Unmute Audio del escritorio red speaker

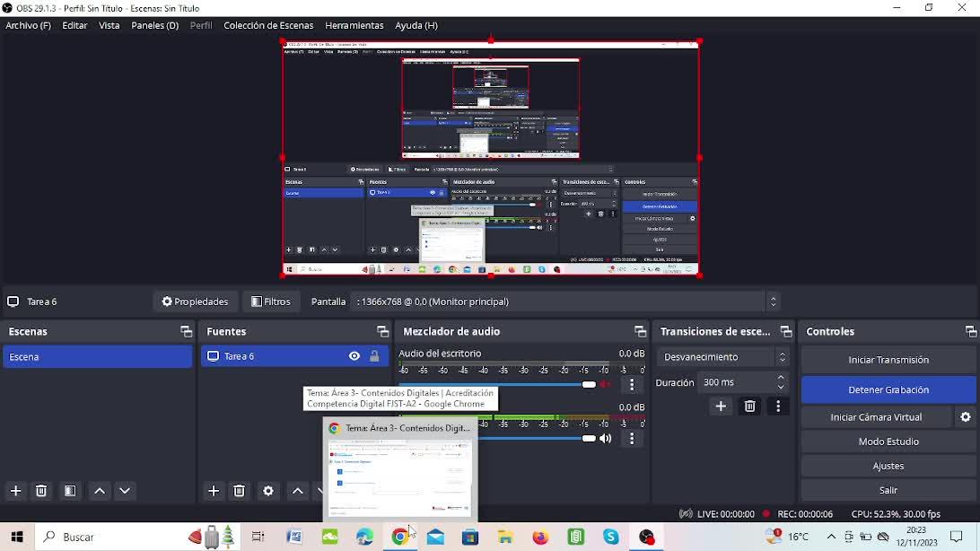[x=605, y=384]
